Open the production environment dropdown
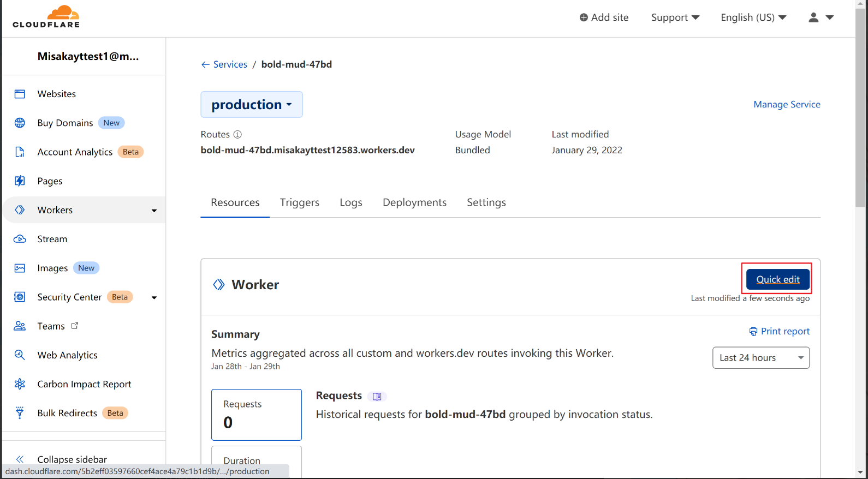868x479 pixels. coord(252,105)
